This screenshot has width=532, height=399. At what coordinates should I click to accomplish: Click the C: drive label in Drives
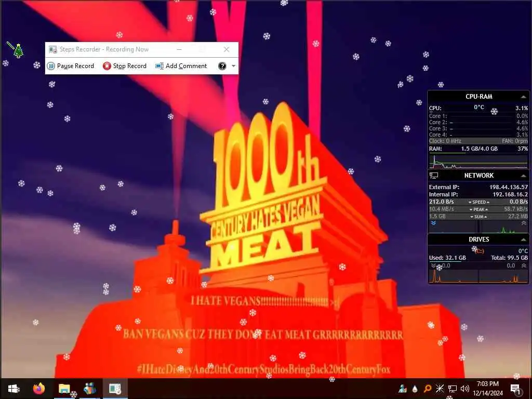point(479,251)
